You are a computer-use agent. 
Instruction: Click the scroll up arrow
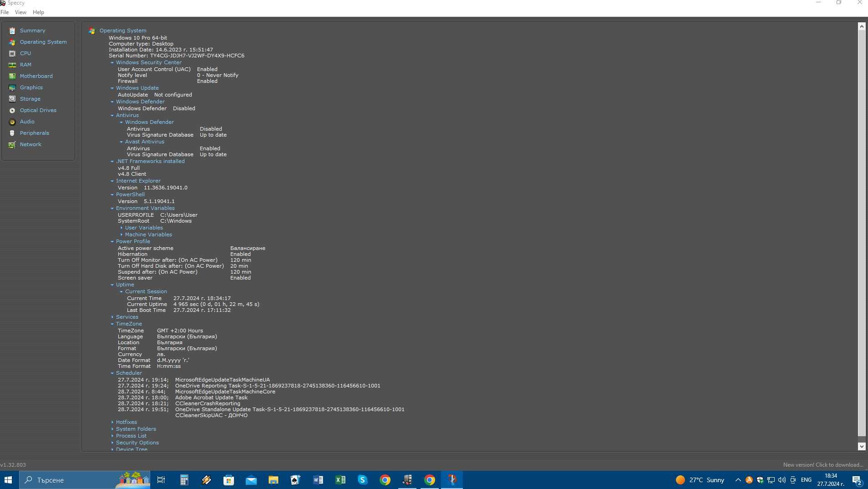[x=862, y=26]
